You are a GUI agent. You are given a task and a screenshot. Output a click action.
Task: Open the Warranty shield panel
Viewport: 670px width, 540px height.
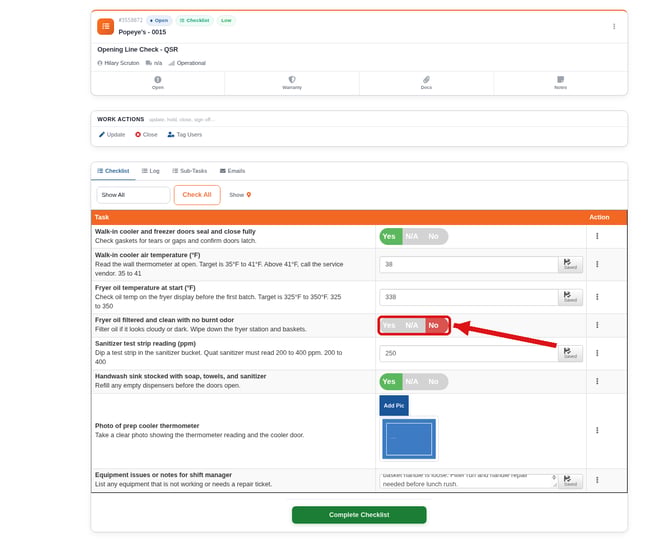pyautogui.click(x=292, y=82)
